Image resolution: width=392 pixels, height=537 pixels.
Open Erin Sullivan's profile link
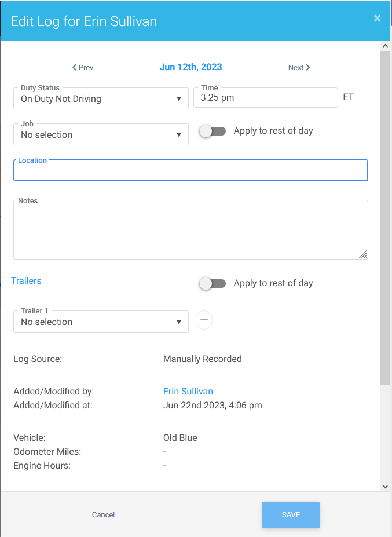click(188, 392)
